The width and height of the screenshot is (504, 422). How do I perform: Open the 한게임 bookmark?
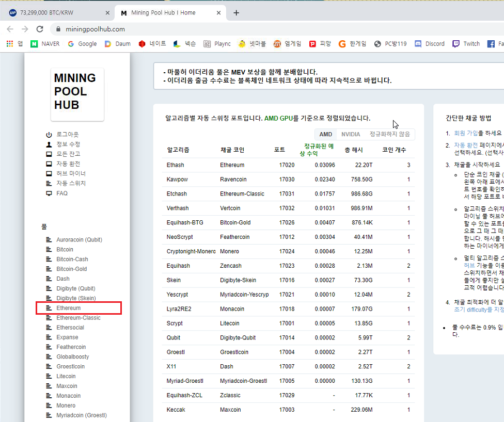point(353,44)
